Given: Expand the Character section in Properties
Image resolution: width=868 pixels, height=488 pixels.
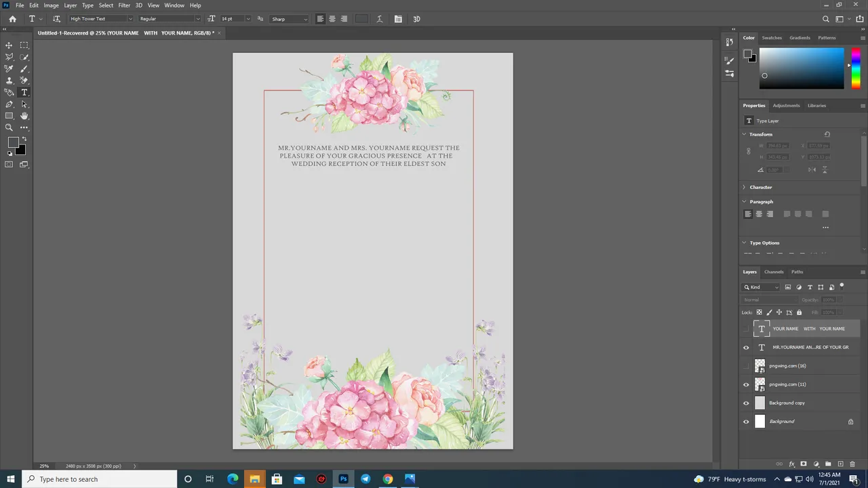Looking at the screenshot, I should pos(745,187).
